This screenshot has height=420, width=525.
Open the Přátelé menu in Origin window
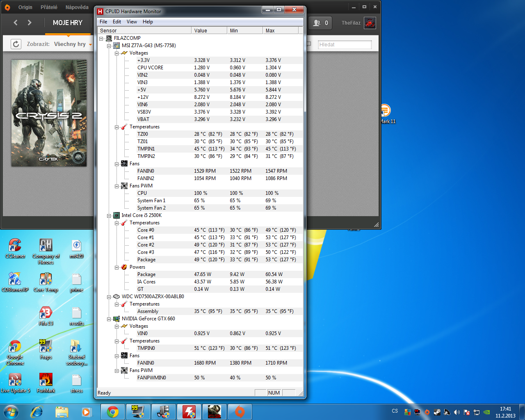49,7
